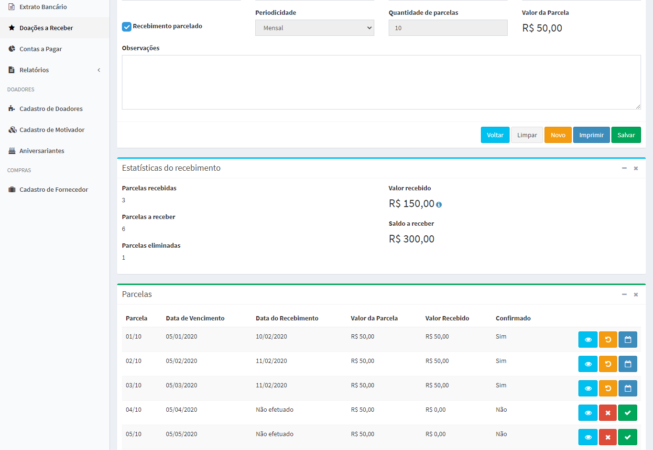Image resolution: width=653 pixels, height=450 pixels.
Task: Show parcela 04/10 details with eye button
Action: point(588,412)
